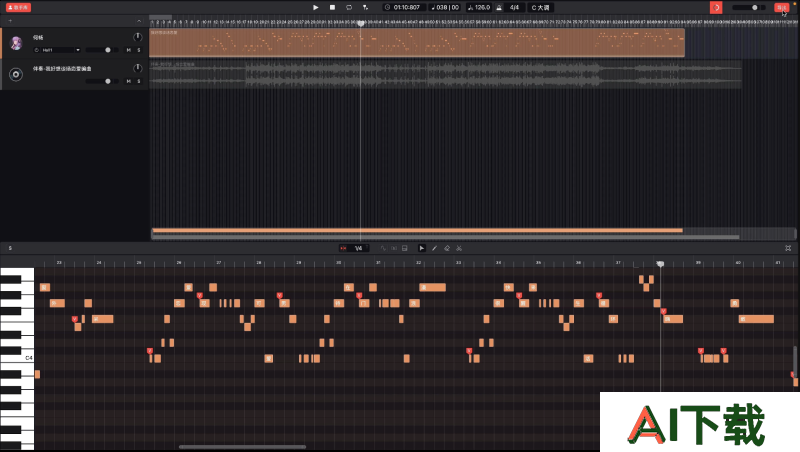Click the C4 key on the piano keyboard
The image size is (800, 452).
click(x=17, y=358)
